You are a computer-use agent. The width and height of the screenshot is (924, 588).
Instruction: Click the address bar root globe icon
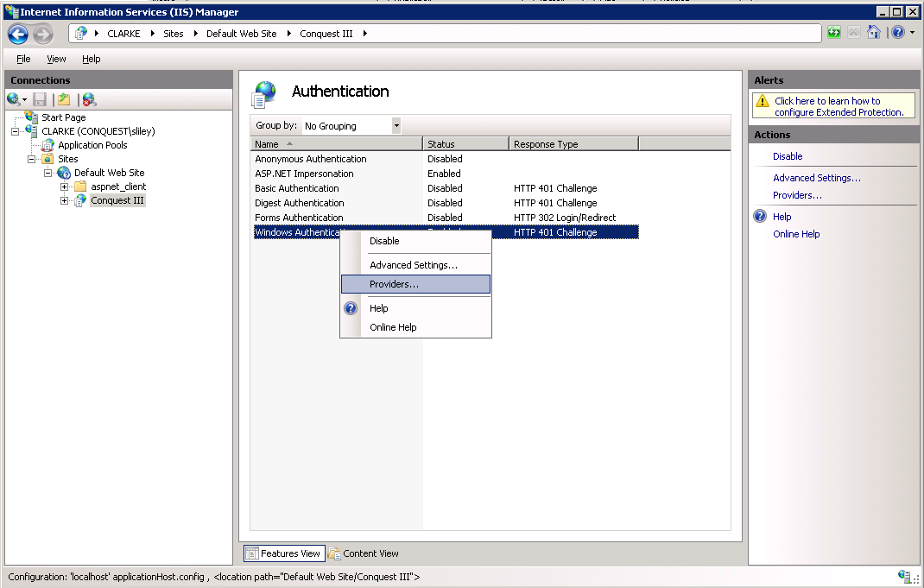point(81,34)
